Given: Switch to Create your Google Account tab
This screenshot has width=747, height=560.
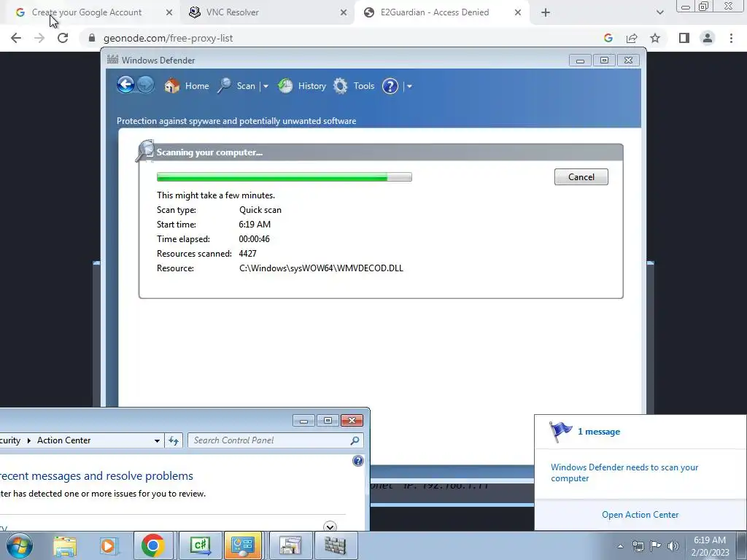Looking at the screenshot, I should [87, 12].
